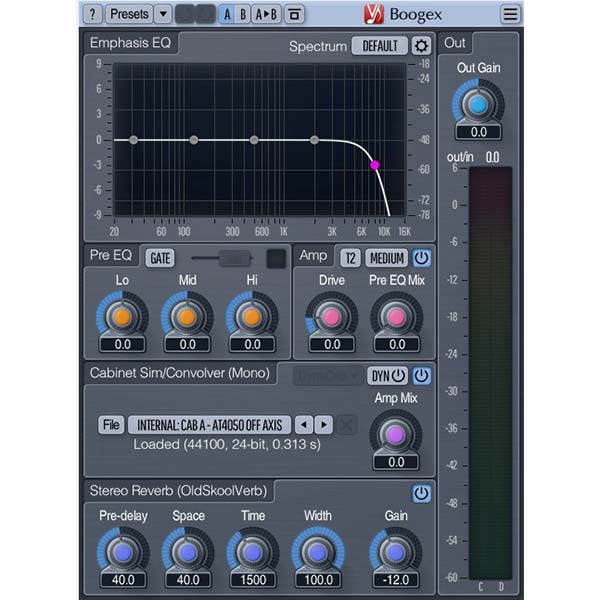Edit the reverb Gain value -12.0
The height and width of the screenshot is (600, 600).
tap(396, 580)
